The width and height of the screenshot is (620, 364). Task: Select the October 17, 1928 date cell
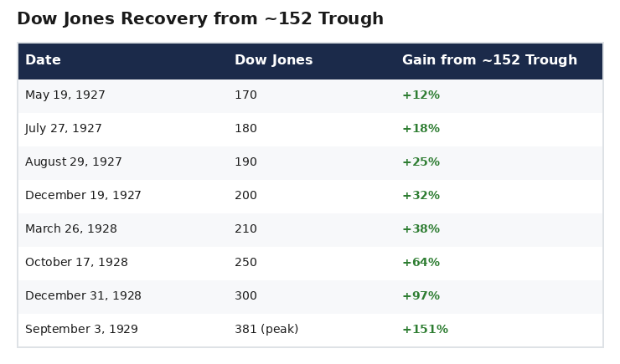tap(76, 263)
